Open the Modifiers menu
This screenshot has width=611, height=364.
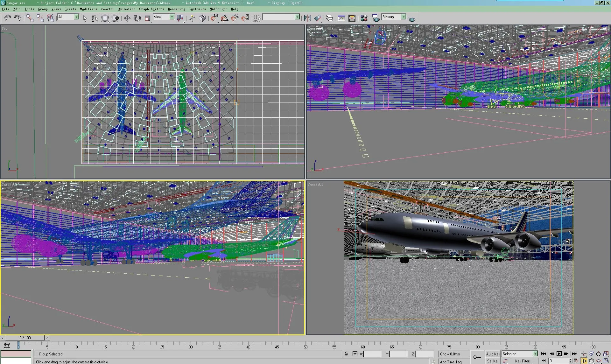click(x=88, y=9)
